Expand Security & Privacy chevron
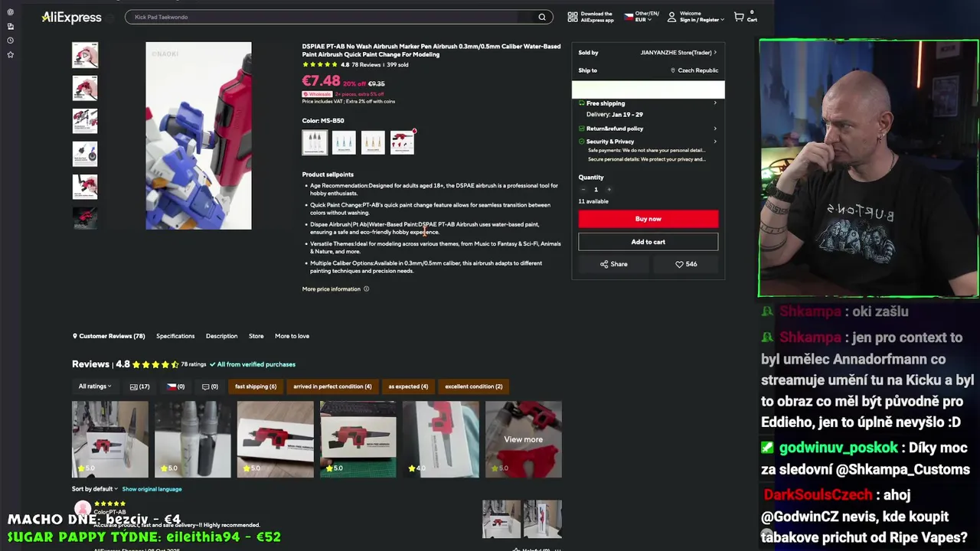 (715, 142)
